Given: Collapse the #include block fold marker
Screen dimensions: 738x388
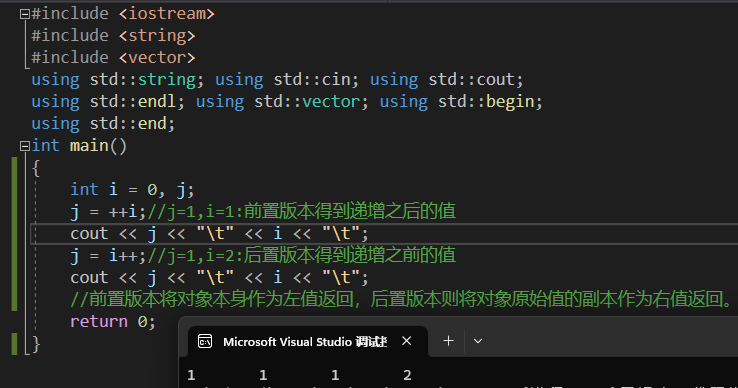Looking at the screenshot, I should 24,14.
